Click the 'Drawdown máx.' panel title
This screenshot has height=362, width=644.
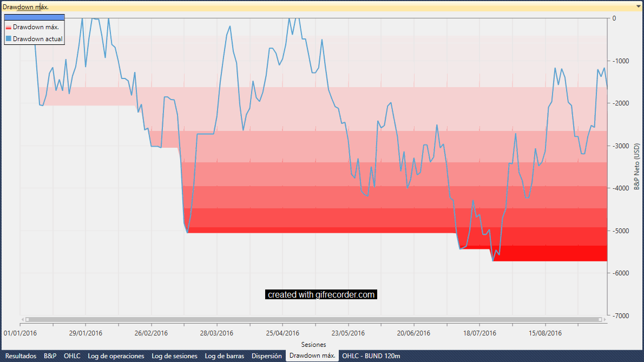click(25, 7)
